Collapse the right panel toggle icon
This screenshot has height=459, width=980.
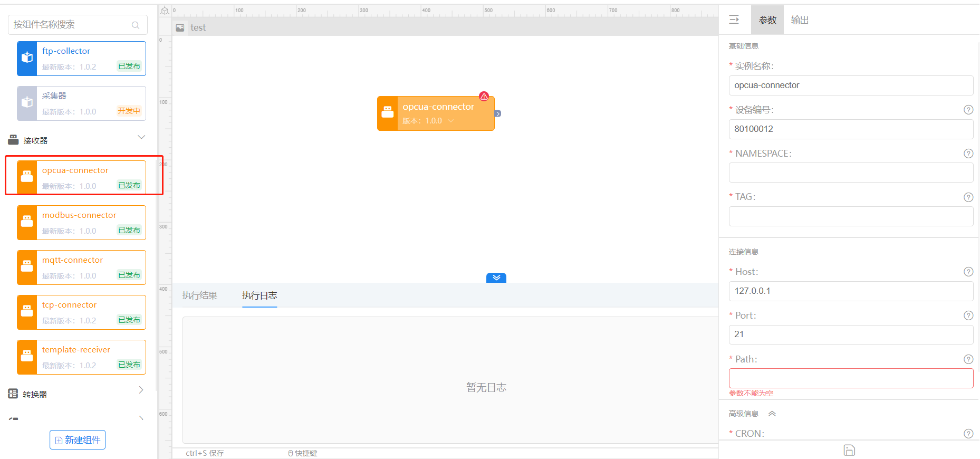[x=734, y=20]
